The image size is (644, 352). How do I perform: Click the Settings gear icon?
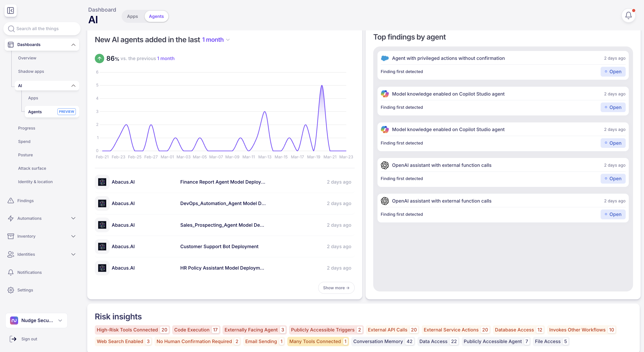coord(11,290)
